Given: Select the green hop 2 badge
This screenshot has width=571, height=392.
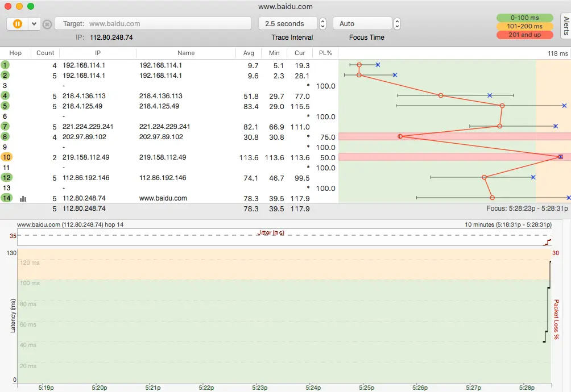Looking at the screenshot, I should coord(5,75).
